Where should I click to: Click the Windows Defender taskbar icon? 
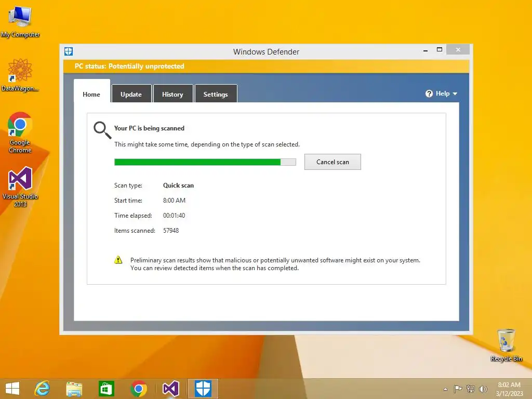203,389
